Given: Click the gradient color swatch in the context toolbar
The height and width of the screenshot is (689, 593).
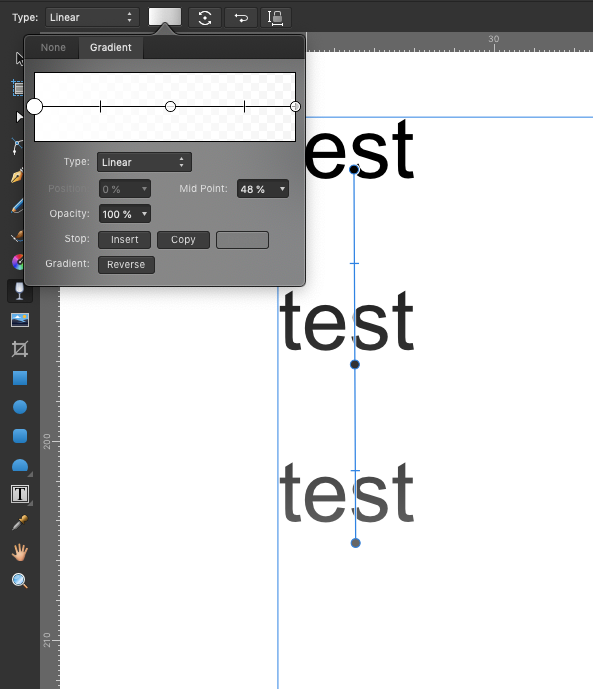Looking at the screenshot, I should [165, 17].
